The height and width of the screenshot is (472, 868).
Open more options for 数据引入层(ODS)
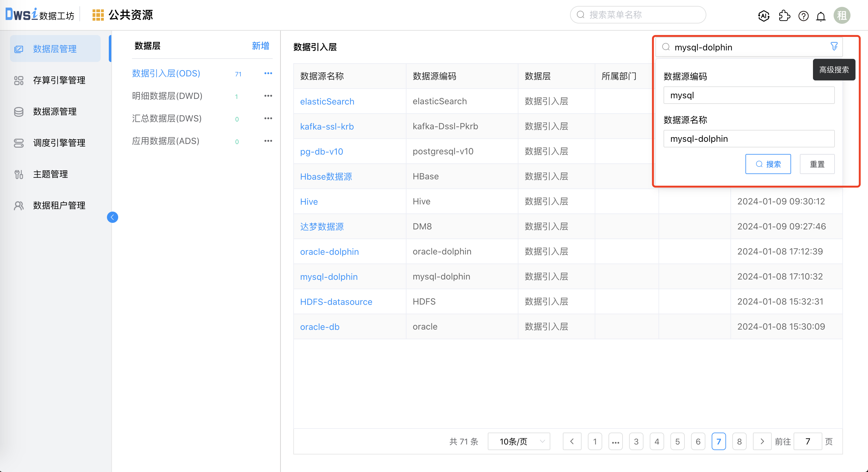(x=268, y=73)
